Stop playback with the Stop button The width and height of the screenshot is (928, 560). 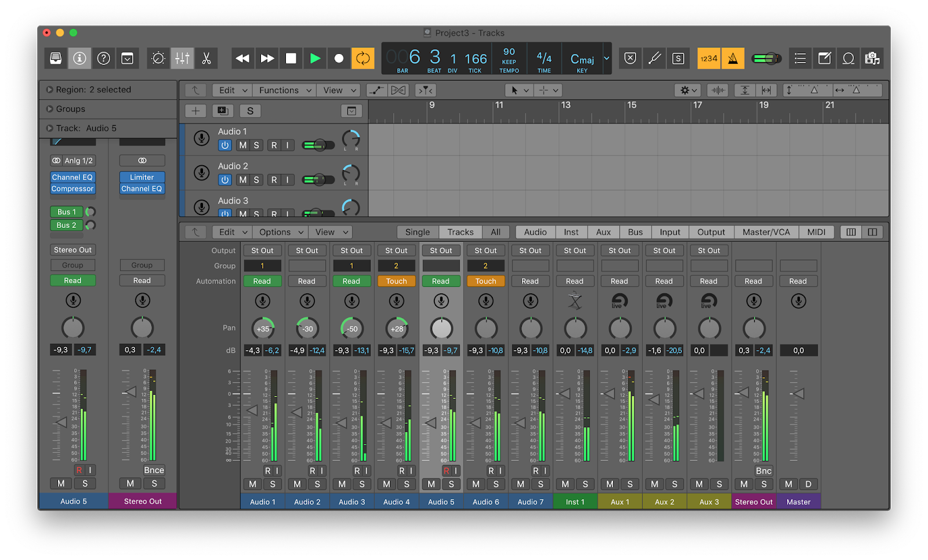pyautogui.click(x=291, y=58)
